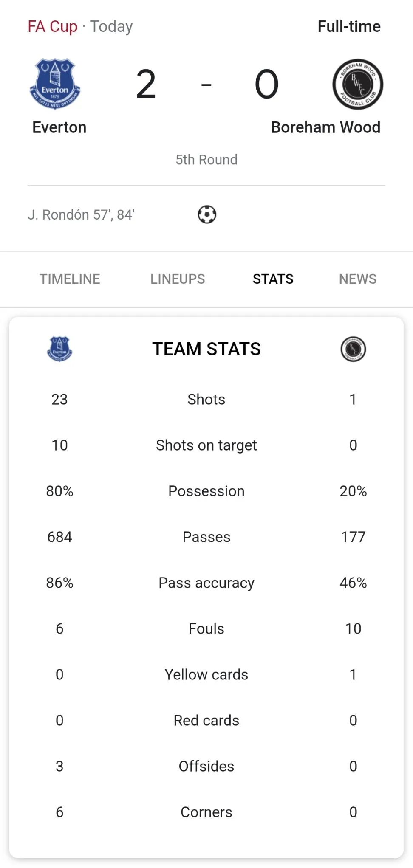Click the TEAM STATS heading
The image size is (413, 868).
206,349
